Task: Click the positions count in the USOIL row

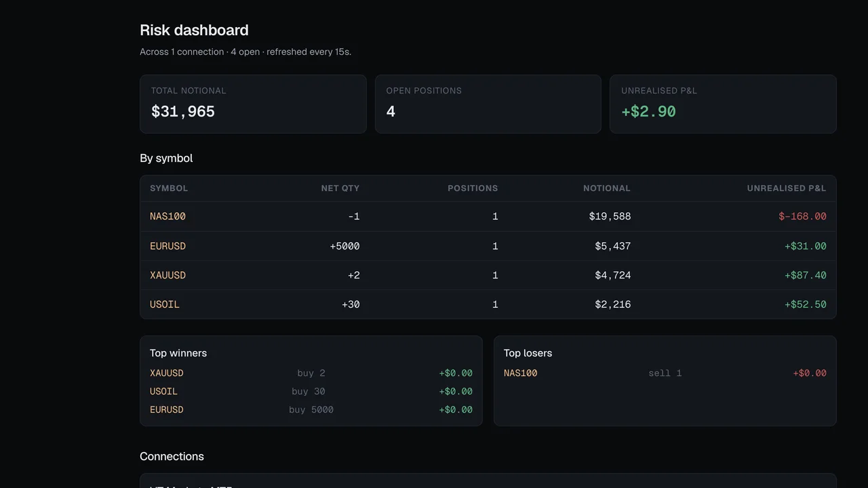Action: click(x=495, y=304)
